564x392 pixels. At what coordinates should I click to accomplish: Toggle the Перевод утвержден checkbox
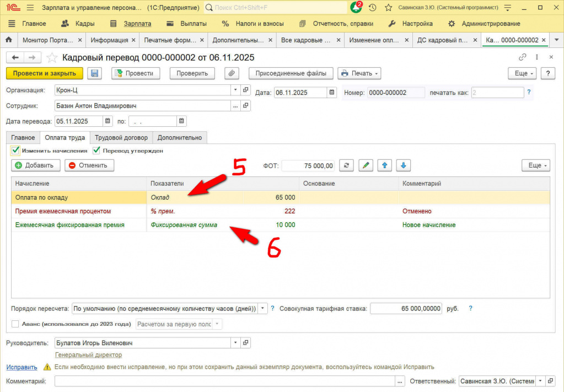pos(96,151)
